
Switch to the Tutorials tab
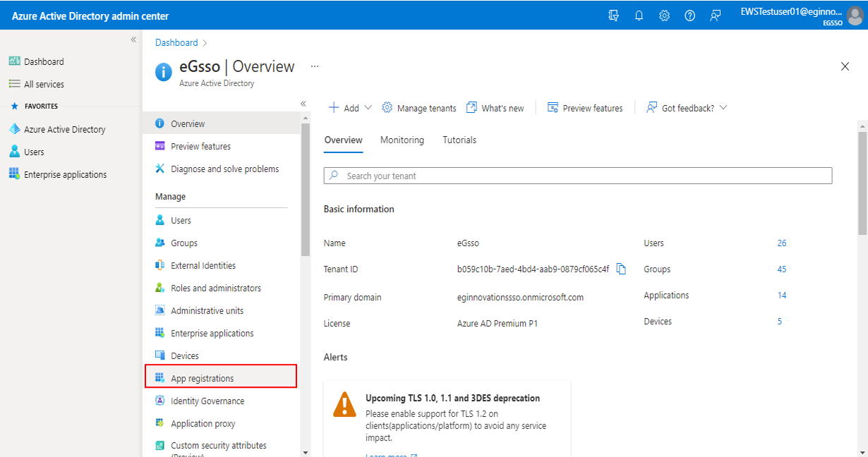click(459, 140)
